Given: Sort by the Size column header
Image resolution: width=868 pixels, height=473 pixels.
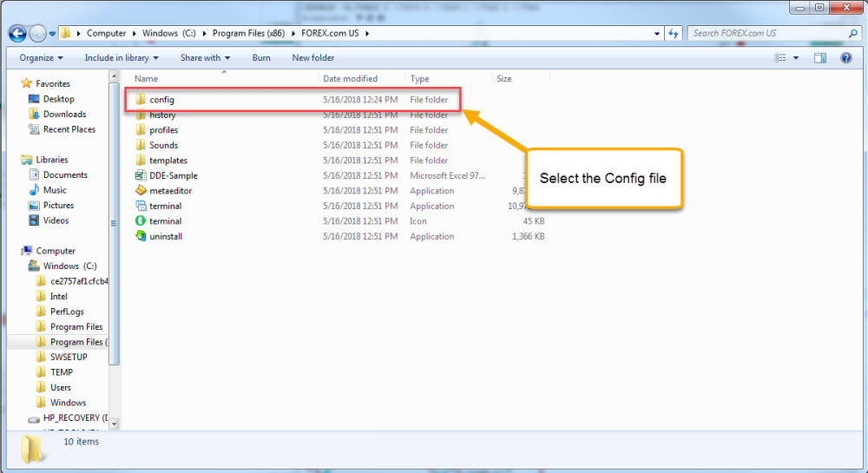Looking at the screenshot, I should [x=503, y=79].
